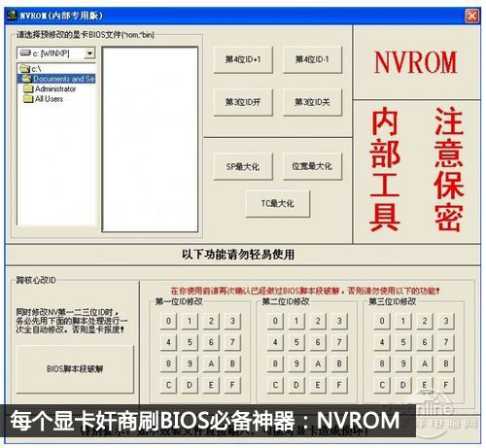
Task: Set third ID digit to 1
Action: pyautogui.click(x=403, y=321)
